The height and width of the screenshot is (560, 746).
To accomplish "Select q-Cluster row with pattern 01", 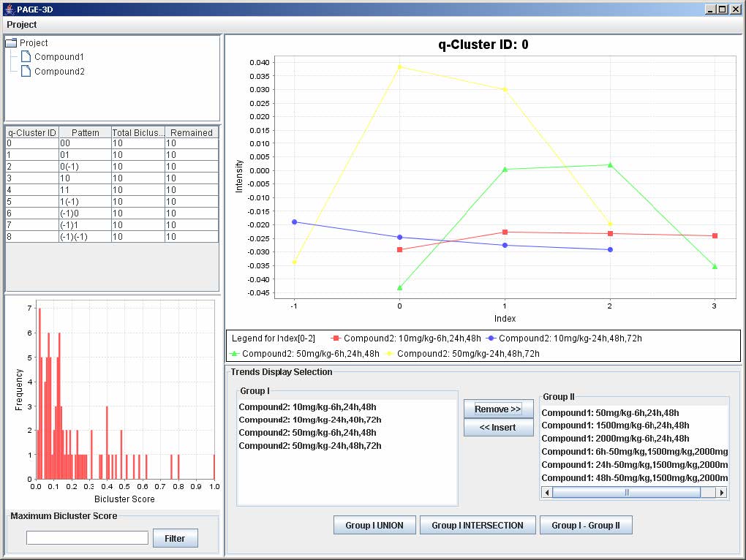I will click(113, 155).
